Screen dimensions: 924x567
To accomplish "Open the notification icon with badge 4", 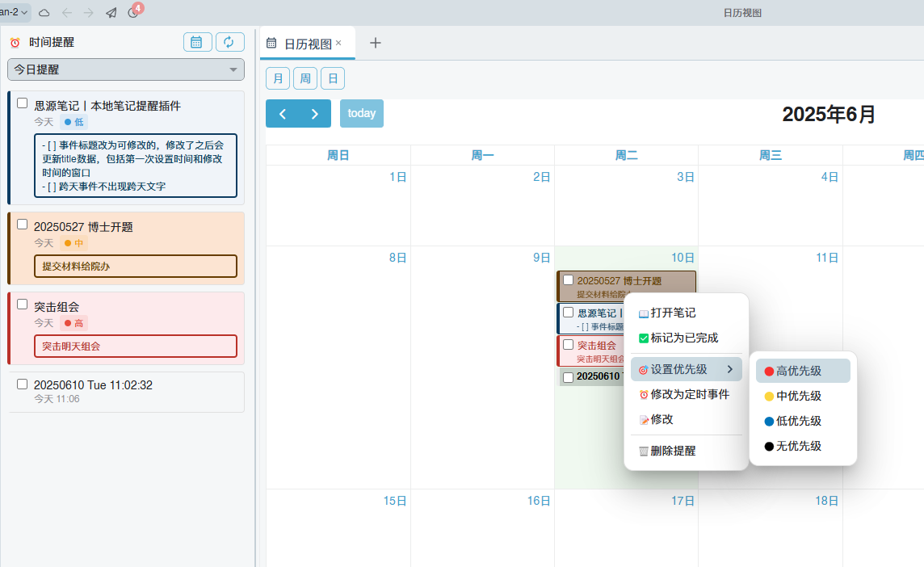I will click(x=134, y=11).
